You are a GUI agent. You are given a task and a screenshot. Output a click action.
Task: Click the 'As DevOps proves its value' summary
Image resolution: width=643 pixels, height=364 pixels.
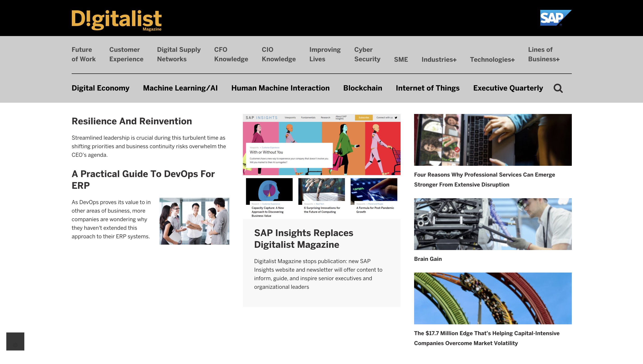coord(111,219)
